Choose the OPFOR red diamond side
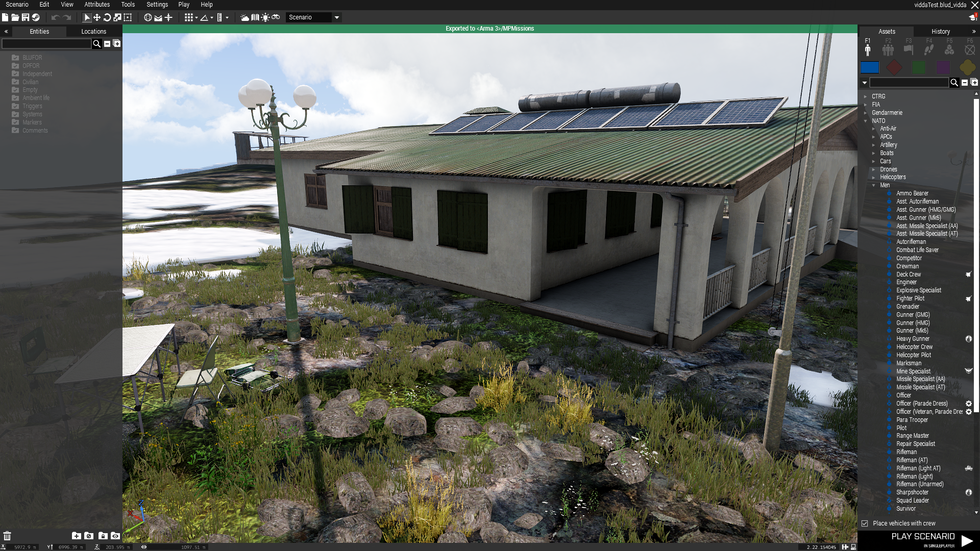Viewport: 980px width, 551px height. (894, 67)
